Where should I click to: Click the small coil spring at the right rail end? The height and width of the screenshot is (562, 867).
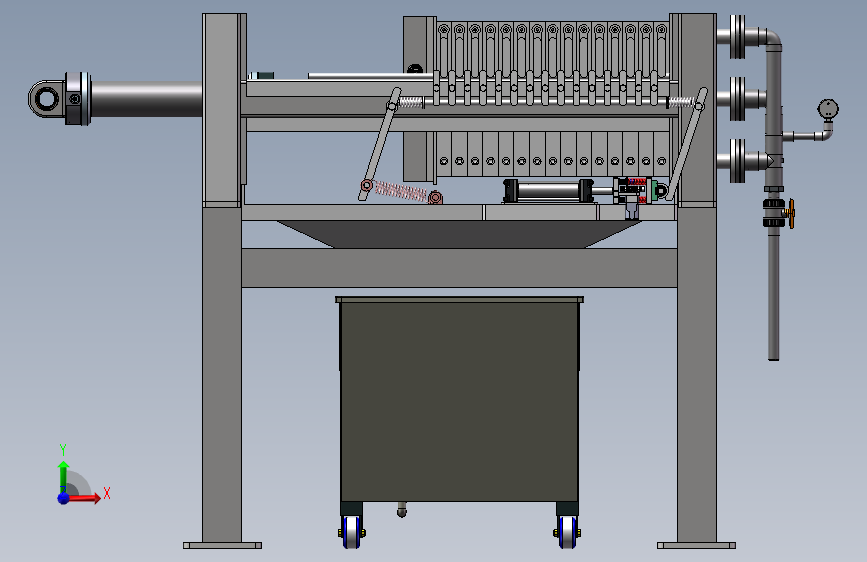(681, 102)
